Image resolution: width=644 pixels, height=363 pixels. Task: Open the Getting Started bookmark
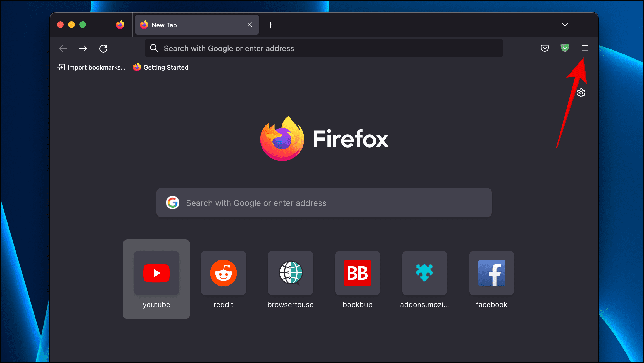click(161, 67)
